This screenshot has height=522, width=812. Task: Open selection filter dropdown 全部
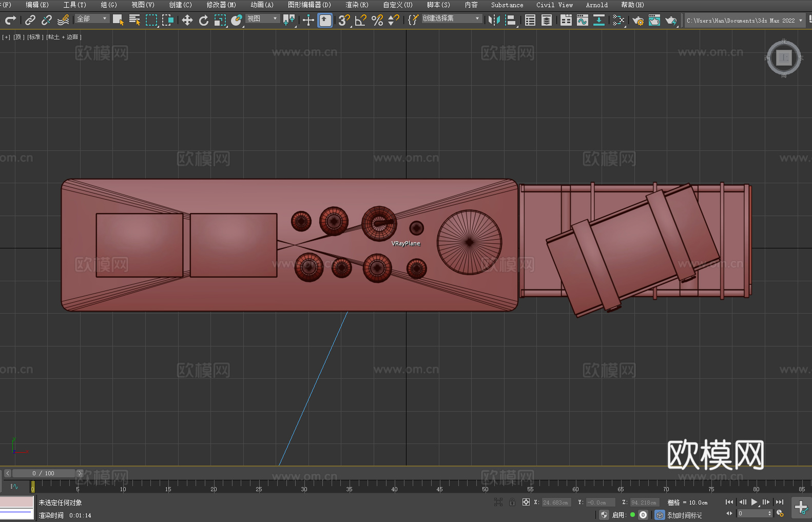click(x=92, y=18)
